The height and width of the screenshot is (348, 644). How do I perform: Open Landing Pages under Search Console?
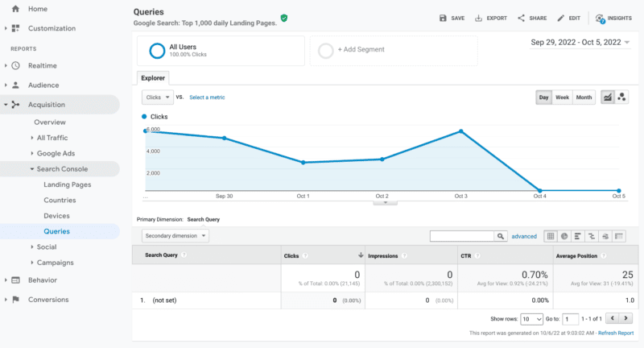(67, 184)
